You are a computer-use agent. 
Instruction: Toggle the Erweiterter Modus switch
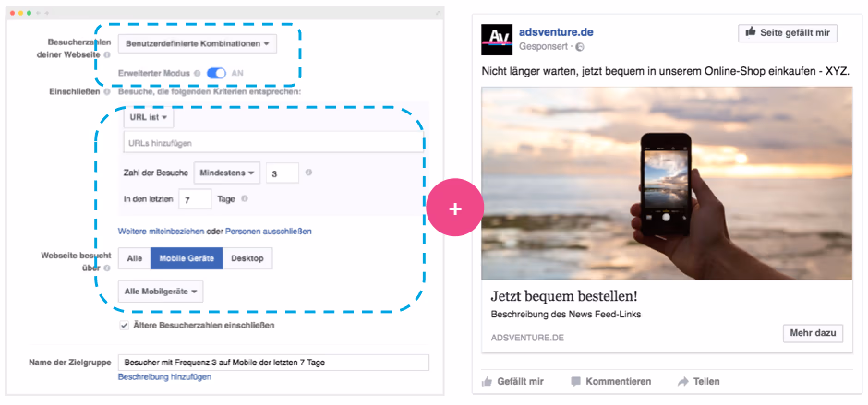[217, 73]
